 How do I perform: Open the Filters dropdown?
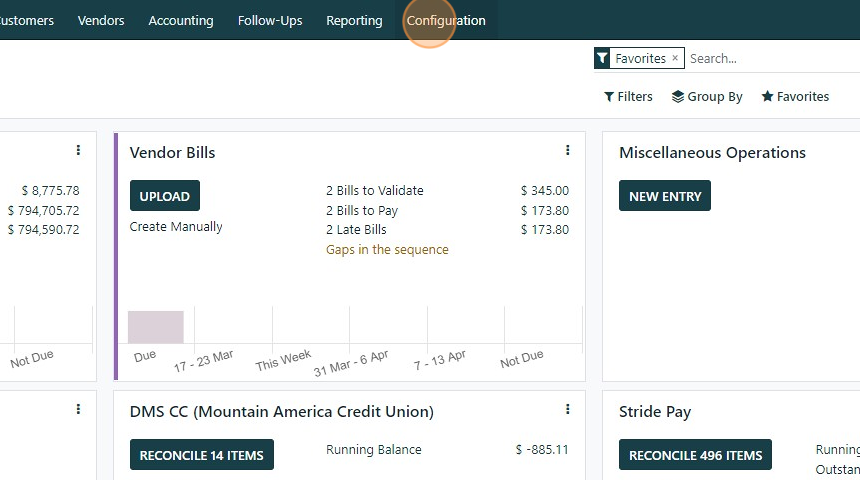[628, 97]
